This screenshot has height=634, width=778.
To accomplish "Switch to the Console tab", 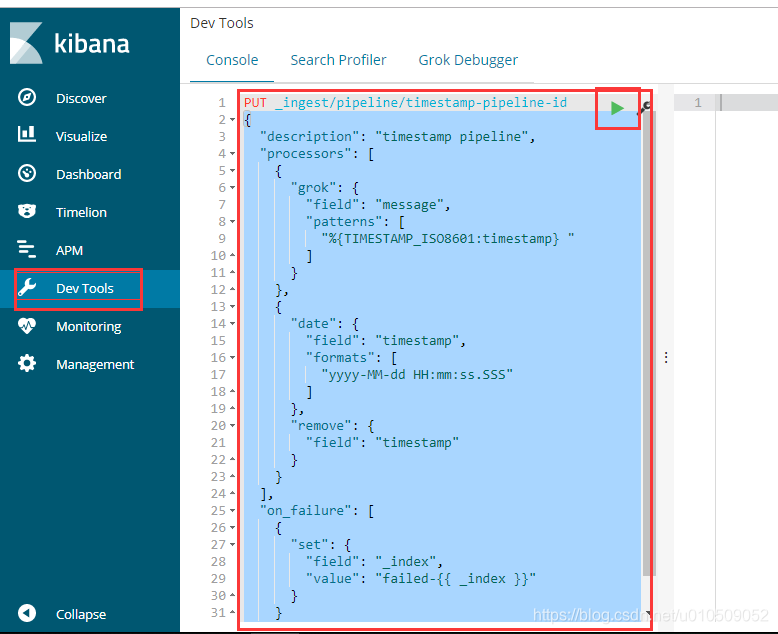I will point(232,60).
